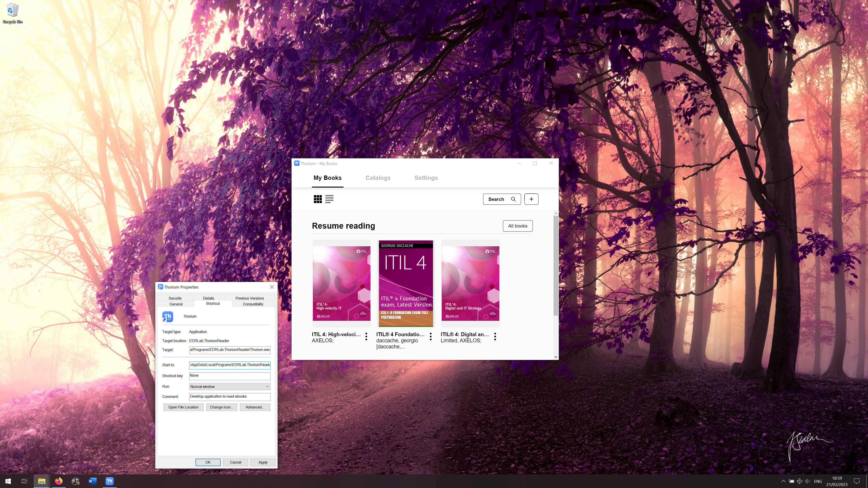Open the Compatibility tab in Properties
The height and width of the screenshot is (488, 868).
253,304
